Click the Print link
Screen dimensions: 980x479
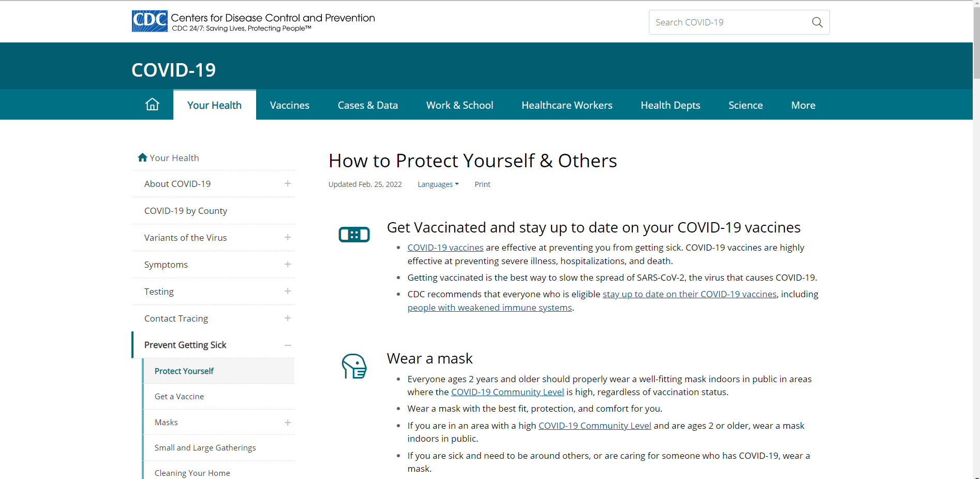[x=482, y=184]
